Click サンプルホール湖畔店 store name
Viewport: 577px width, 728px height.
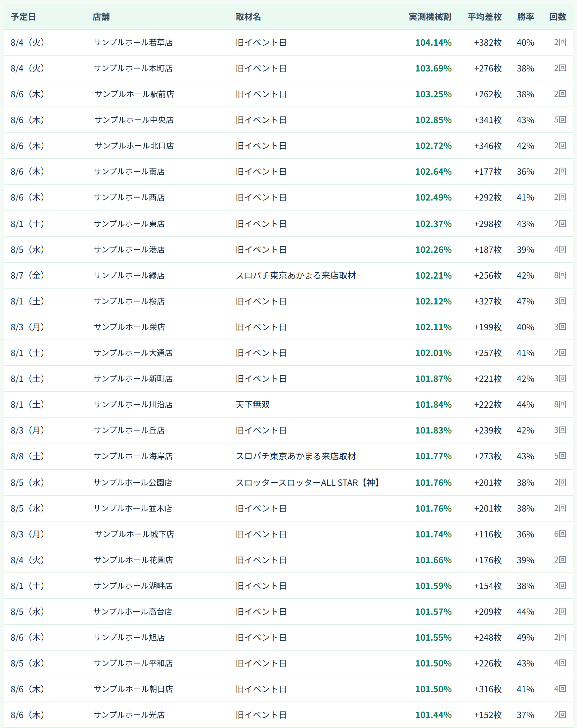133,586
